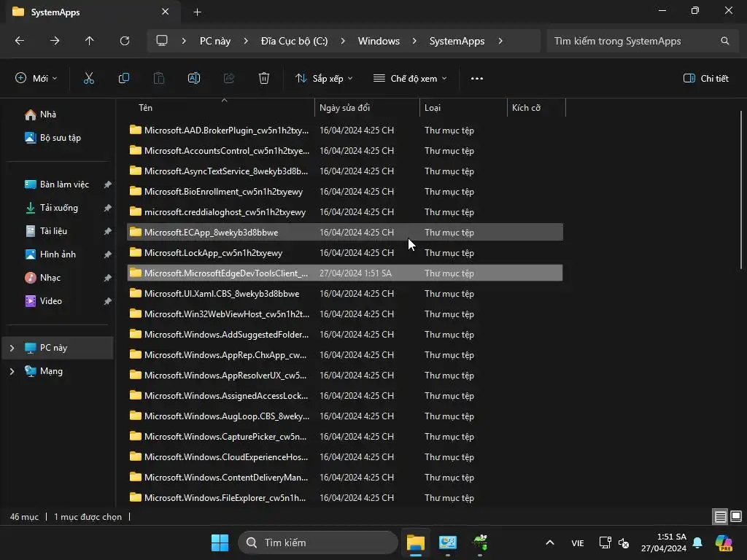Click the Rename icon in toolbar
747x560 pixels.
194,79
